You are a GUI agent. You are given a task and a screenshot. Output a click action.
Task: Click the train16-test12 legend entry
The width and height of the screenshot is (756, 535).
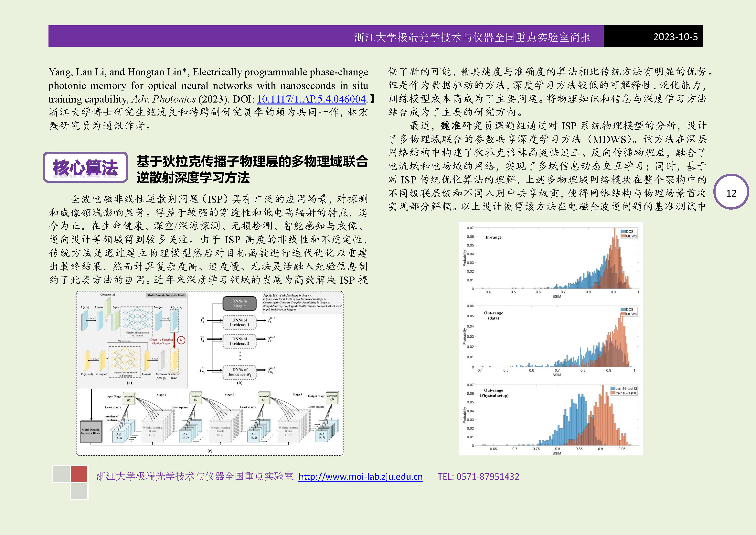tap(624, 388)
